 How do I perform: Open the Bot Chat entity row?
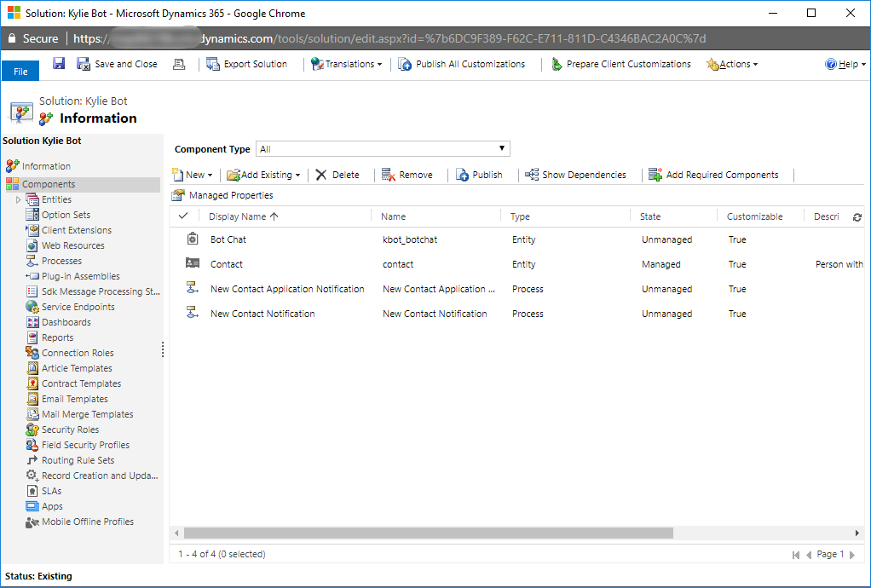[228, 239]
